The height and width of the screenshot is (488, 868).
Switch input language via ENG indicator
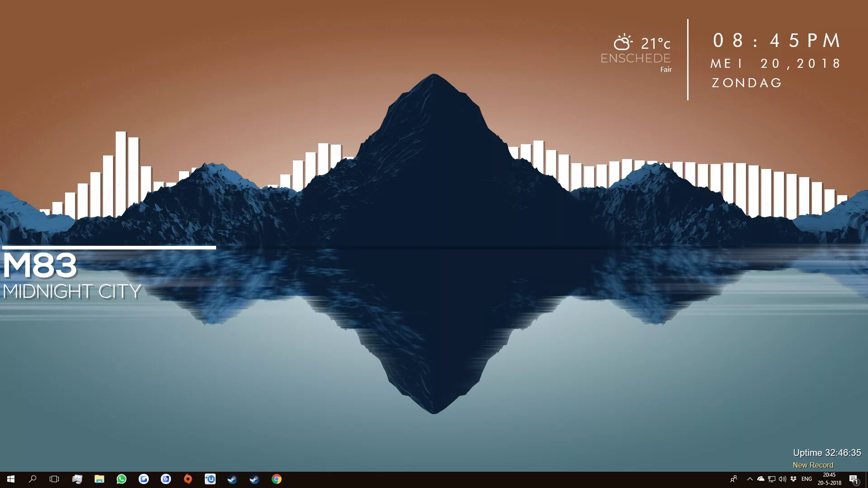coord(807,479)
